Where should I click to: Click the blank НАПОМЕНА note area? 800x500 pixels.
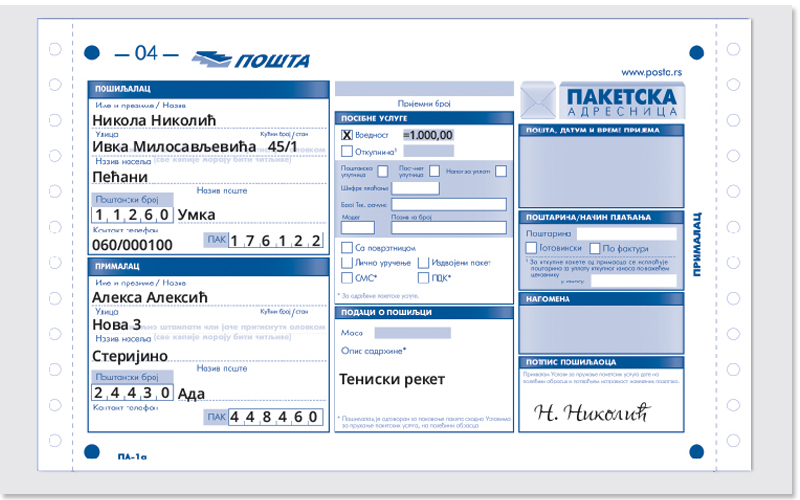click(x=601, y=329)
